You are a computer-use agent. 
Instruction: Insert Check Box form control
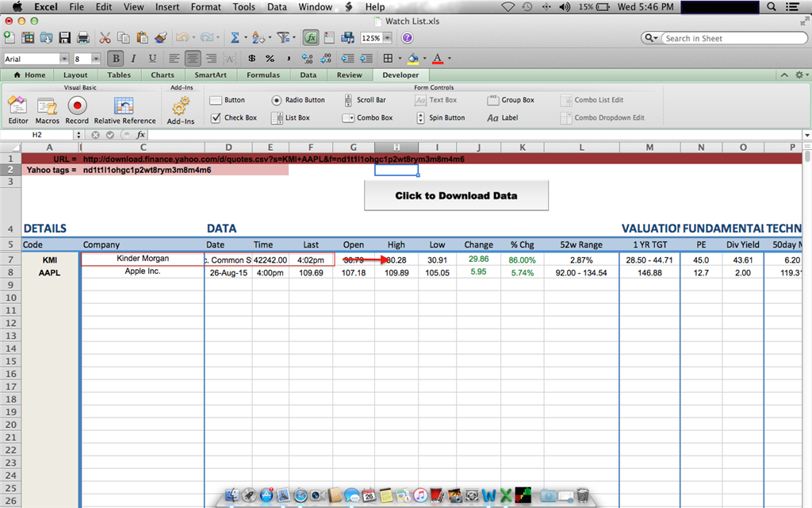tap(234, 117)
